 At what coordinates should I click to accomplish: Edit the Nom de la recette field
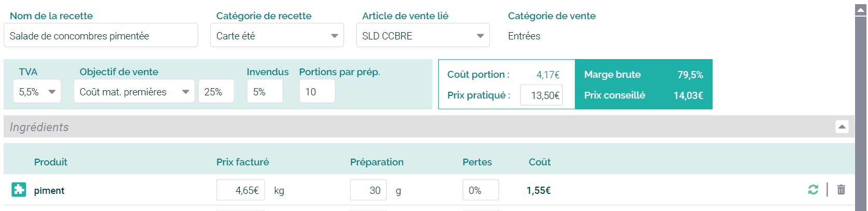100,36
